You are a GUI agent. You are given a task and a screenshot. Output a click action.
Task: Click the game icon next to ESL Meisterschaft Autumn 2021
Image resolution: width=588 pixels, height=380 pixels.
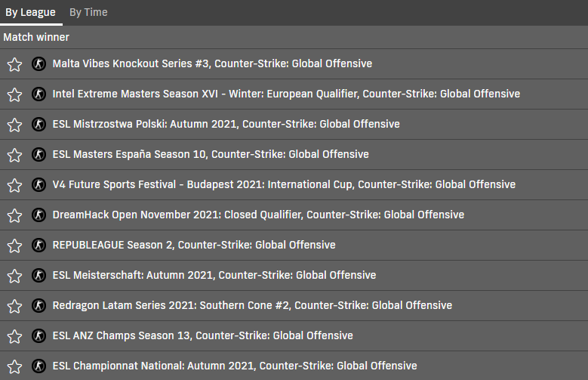click(38, 275)
